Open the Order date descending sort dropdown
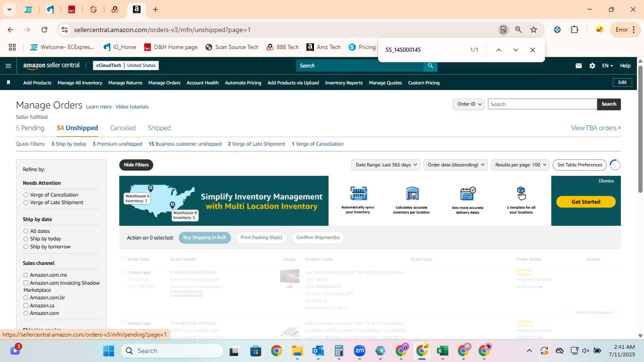 [x=455, y=165]
